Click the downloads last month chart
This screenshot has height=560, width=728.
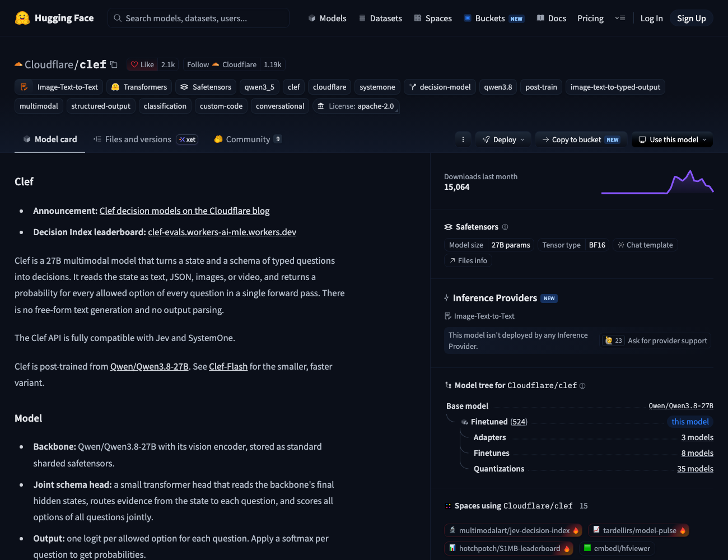(657, 182)
